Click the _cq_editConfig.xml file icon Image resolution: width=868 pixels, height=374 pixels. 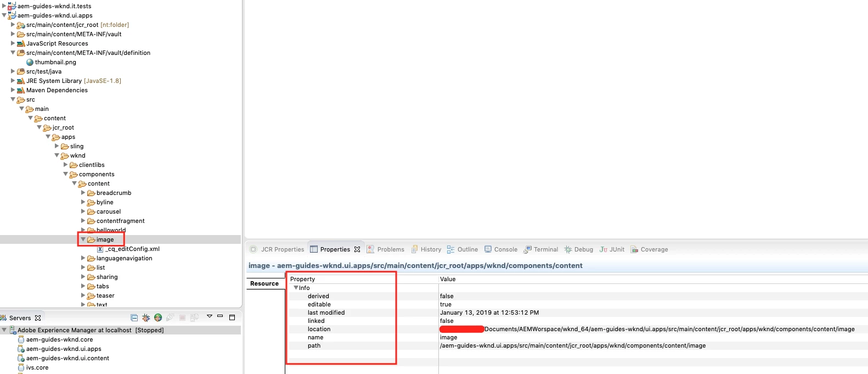(x=100, y=249)
